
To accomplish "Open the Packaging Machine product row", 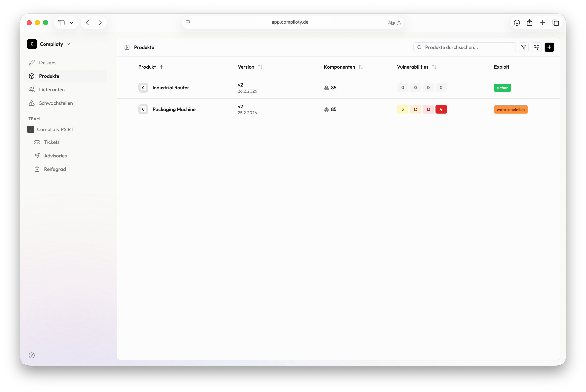I will tap(174, 109).
